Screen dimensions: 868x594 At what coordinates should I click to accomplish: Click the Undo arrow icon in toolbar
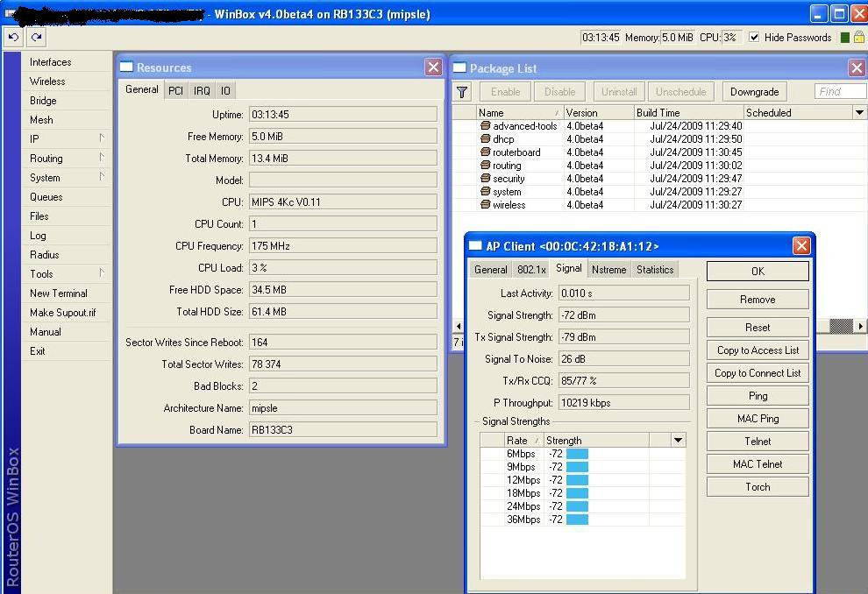[13, 37]
